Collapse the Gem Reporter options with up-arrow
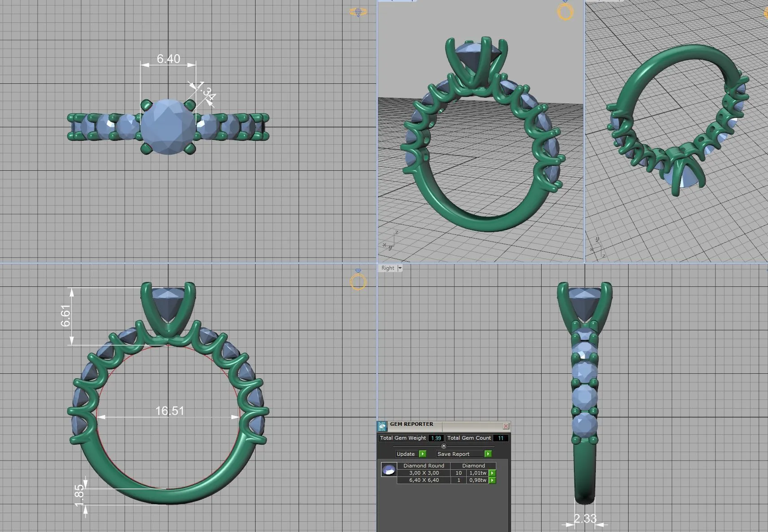768x532 pixels. [x=443, y=446]
